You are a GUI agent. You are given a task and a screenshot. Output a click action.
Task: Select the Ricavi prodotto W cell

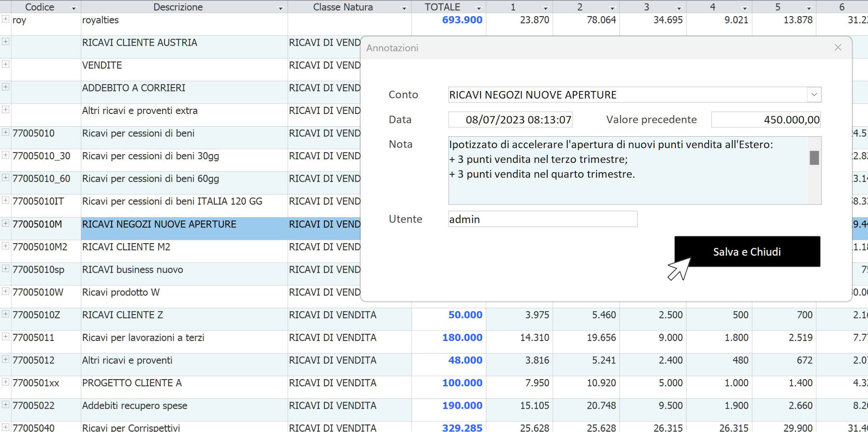pos(184,296)
